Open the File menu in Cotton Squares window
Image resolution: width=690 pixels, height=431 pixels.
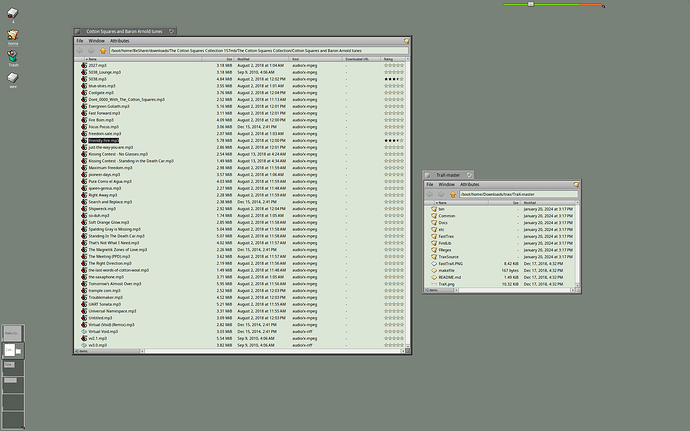pyautogui.click(x=80, y=41)
